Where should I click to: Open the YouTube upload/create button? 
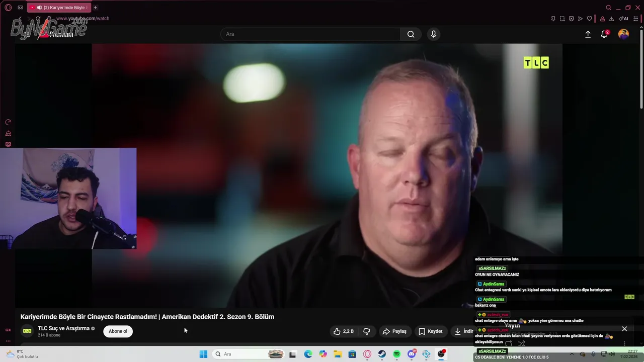588,34
